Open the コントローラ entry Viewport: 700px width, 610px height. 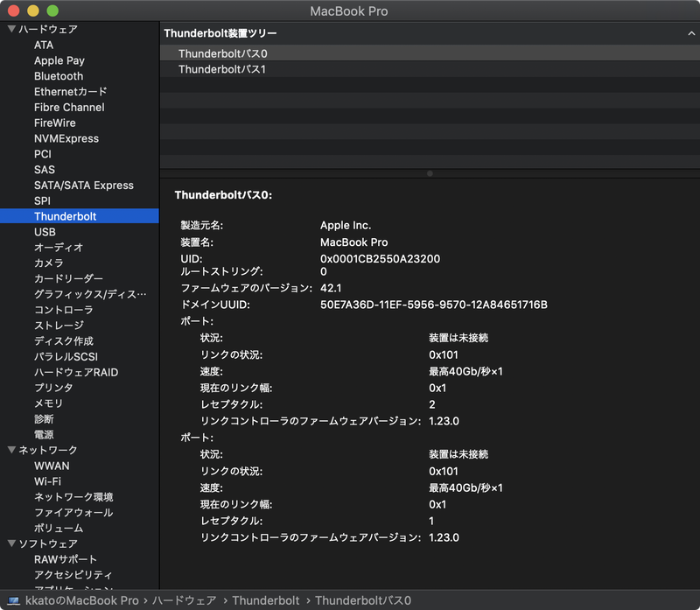(64, 310)
